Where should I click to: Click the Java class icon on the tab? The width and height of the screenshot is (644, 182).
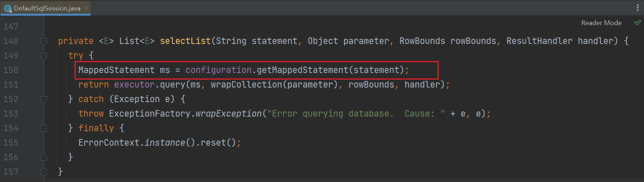7,8
